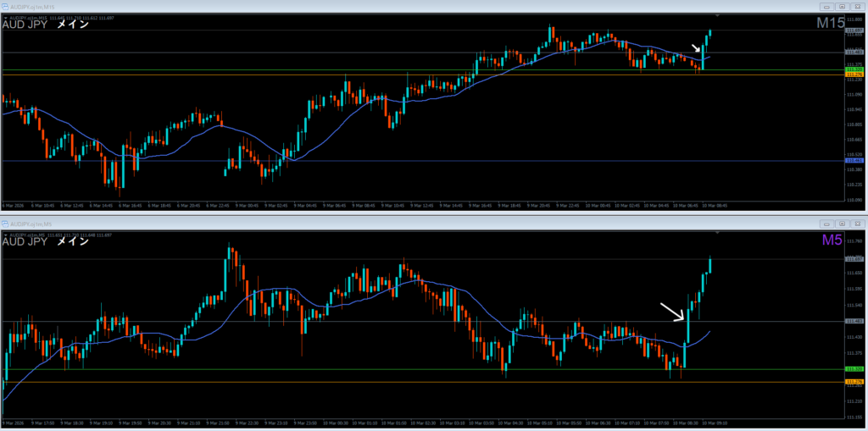Click the gray M15 timeframe label
The height and width of the screenshot is (431, 868).
830,24
